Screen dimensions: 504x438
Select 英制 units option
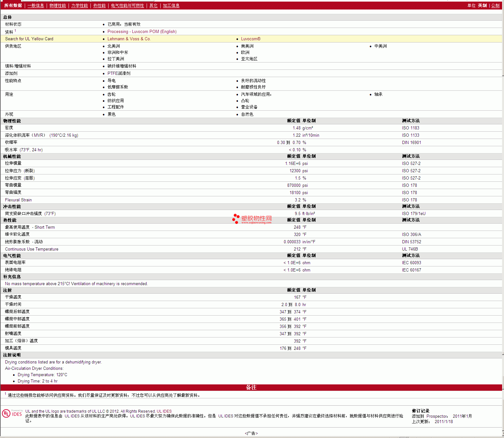point(482,6)
